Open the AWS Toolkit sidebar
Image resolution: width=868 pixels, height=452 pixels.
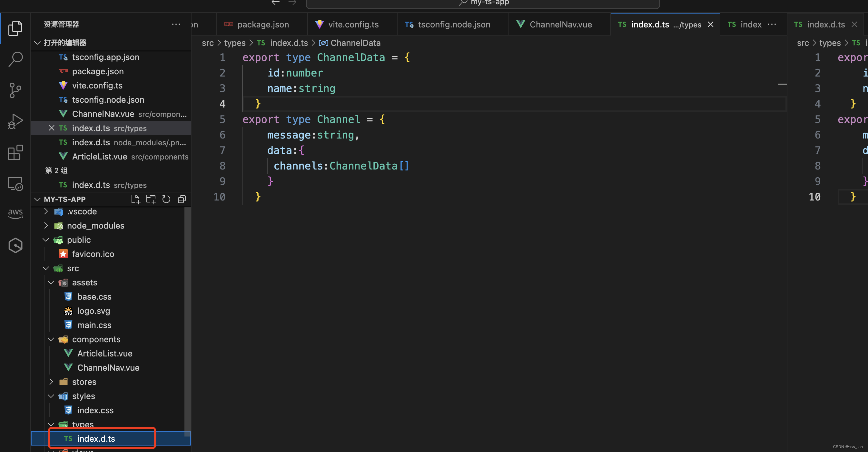pos(15,213)
